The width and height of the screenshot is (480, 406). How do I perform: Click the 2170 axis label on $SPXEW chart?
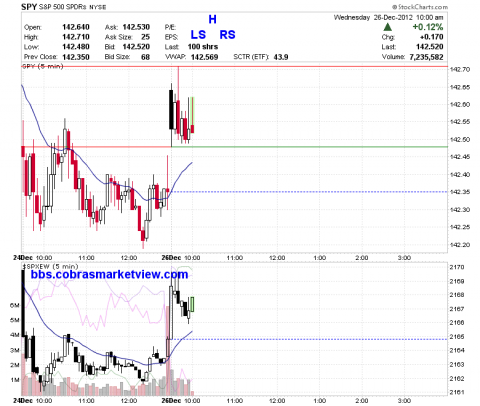coord(457,267)
